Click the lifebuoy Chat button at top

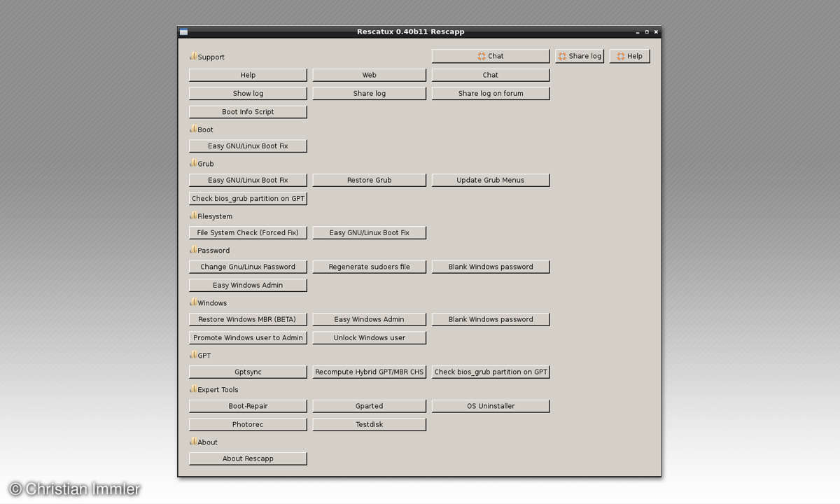[x=490, y=56]
